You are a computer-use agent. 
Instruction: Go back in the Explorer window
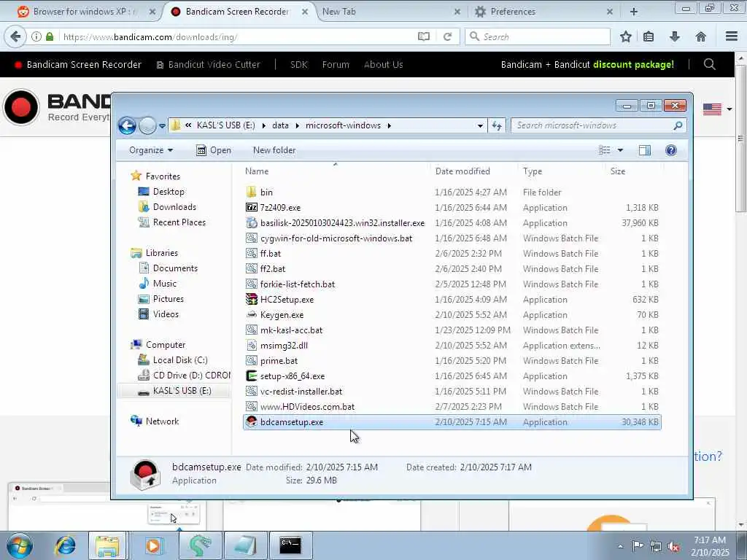pyautogui.click(x=127, y=125)
